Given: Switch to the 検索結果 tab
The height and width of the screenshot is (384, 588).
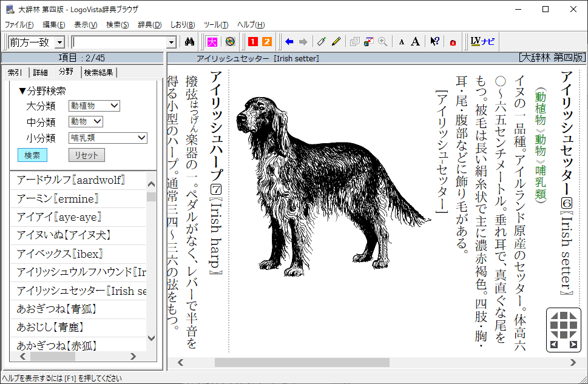Looking at the screenshot, I should 100,72.
